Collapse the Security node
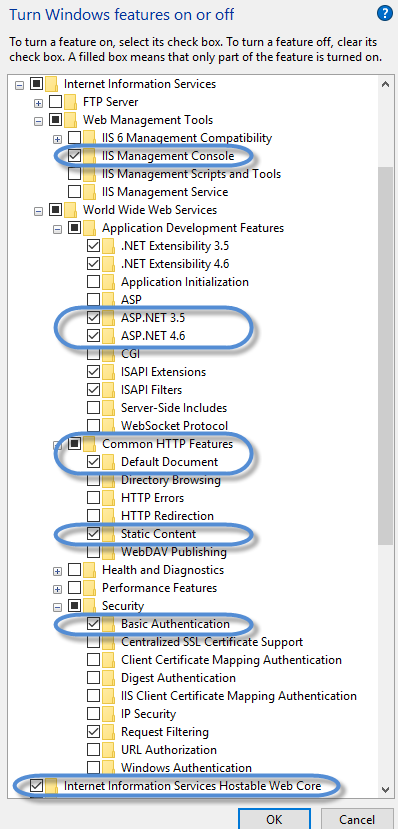 (x=58, y=607)
